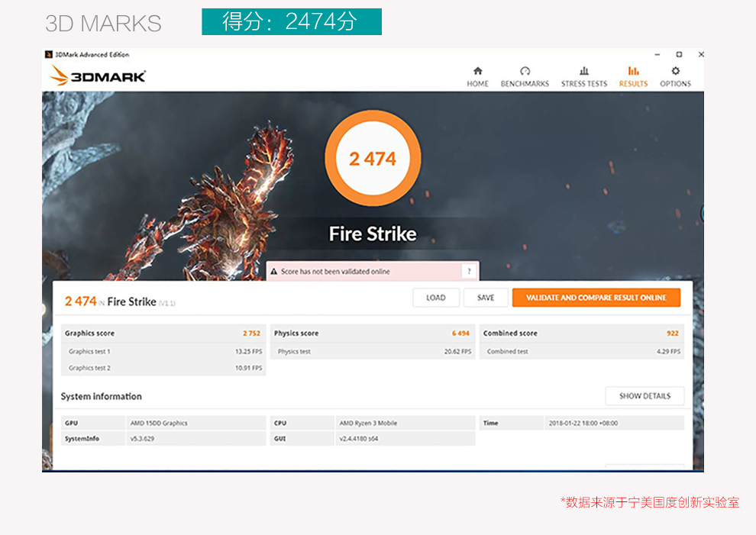Click the SHOW DETAILS button

pyautogui.click(x=645, y=395)
